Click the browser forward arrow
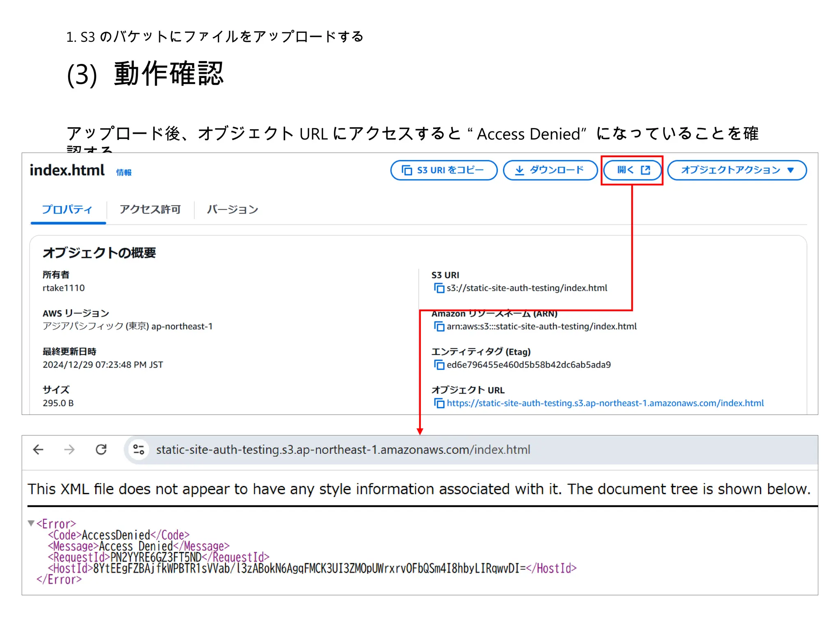This screenshot has height=630, width=840. (69, 450)
